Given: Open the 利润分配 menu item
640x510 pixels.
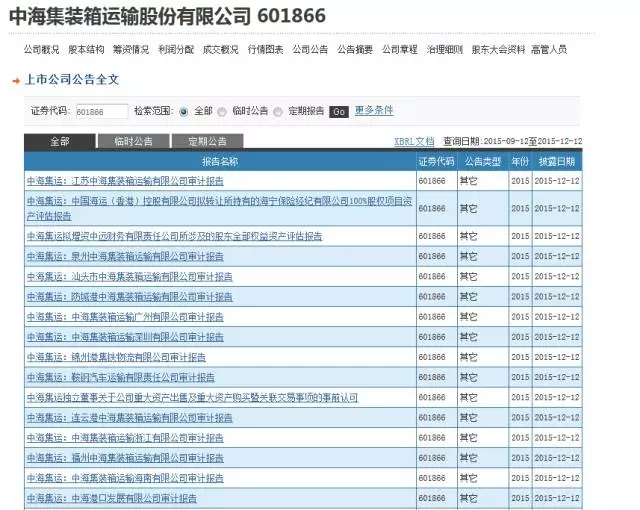Looking at the screenshot, I should [x=176, y=49].
